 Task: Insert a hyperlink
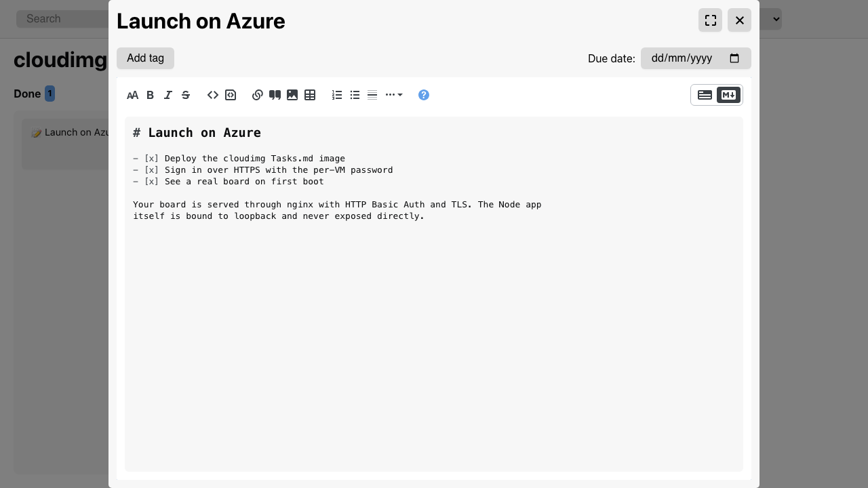(x=257, y=95)
